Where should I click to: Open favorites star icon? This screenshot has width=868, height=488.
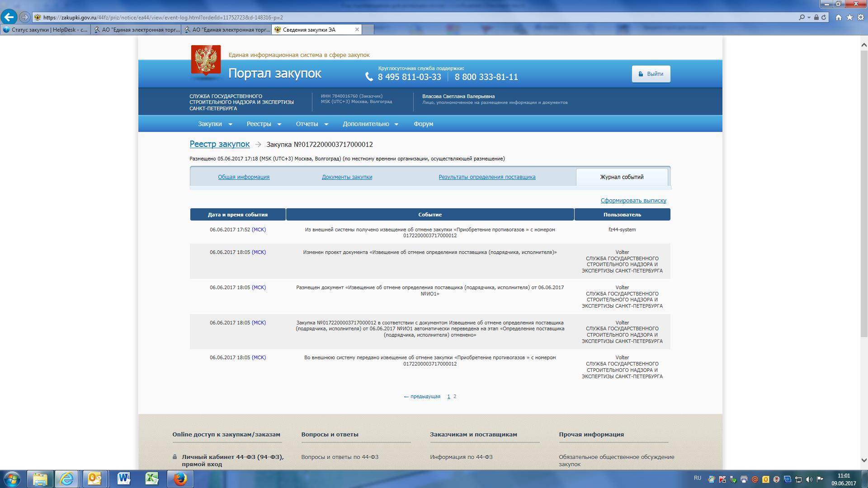pos(849,17)
